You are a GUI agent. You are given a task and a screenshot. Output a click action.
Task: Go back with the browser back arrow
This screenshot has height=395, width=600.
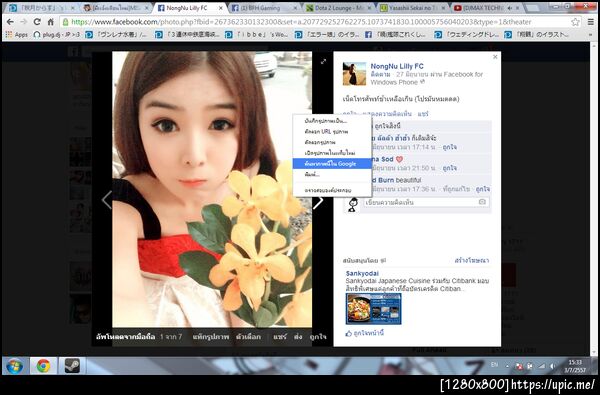point(10,22)
